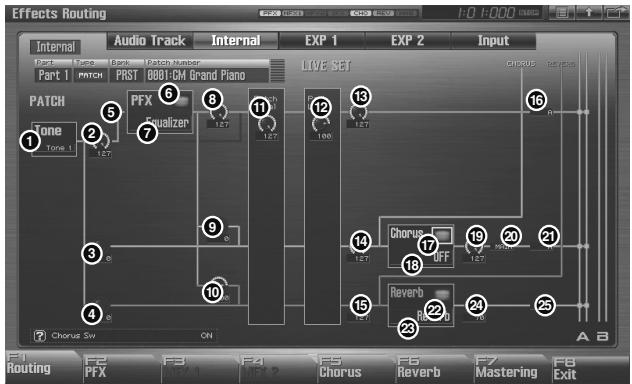632x384 pixels.
Task: Switch to the Audio Track tab
Action: pos(150,41)
